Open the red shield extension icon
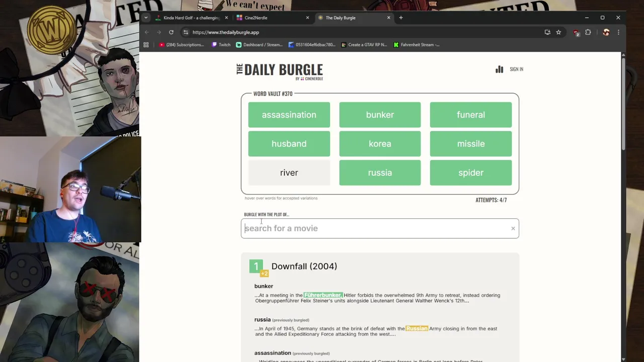Viewport: 644px width, 362px height. (x=576, y=32)
